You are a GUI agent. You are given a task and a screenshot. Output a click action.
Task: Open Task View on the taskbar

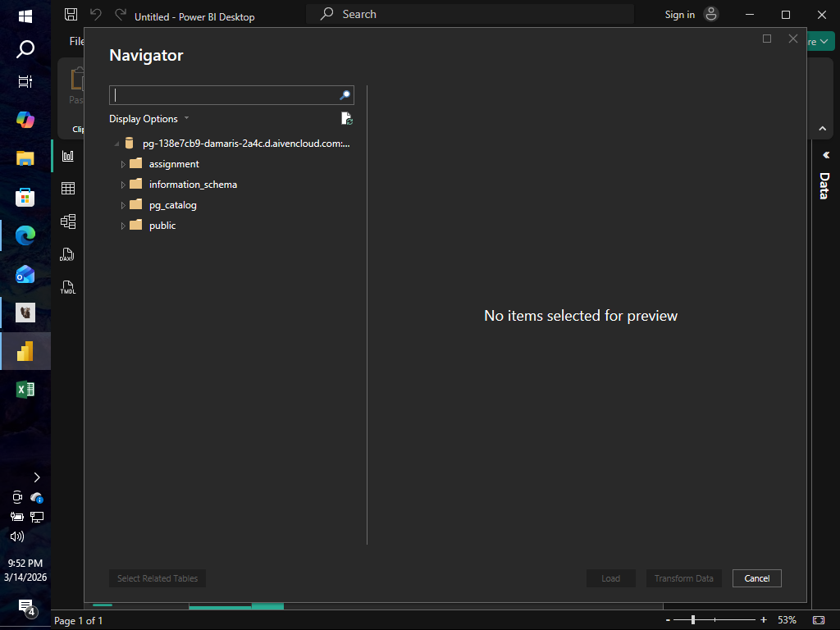point(25,81)
